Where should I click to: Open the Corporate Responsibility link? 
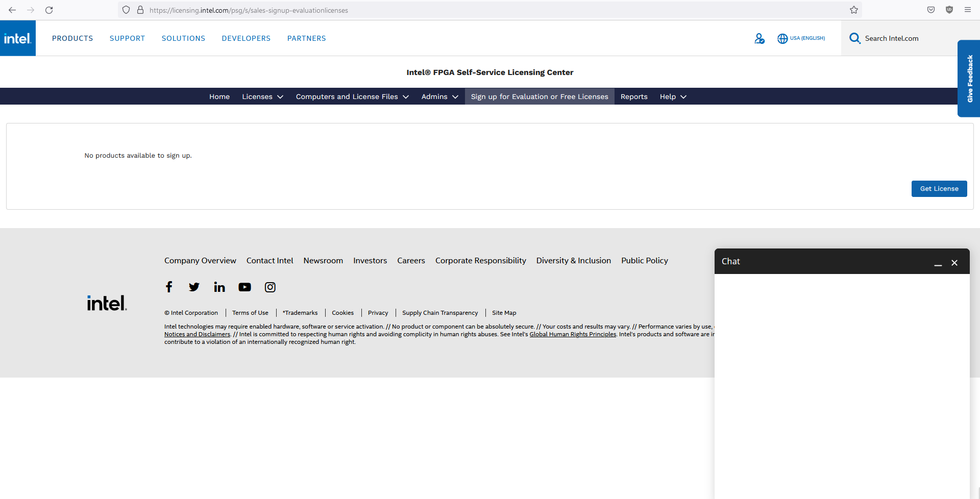pyautogui.click(x=481, y=261)
